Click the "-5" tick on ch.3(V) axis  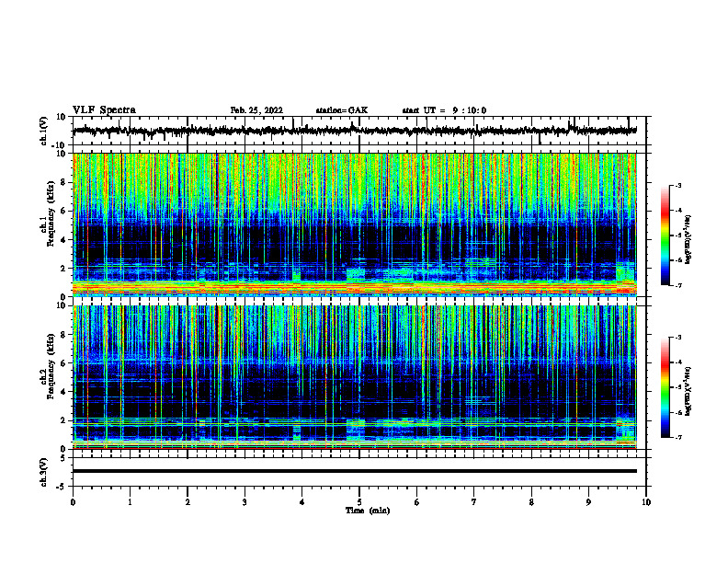coord(63,487)
